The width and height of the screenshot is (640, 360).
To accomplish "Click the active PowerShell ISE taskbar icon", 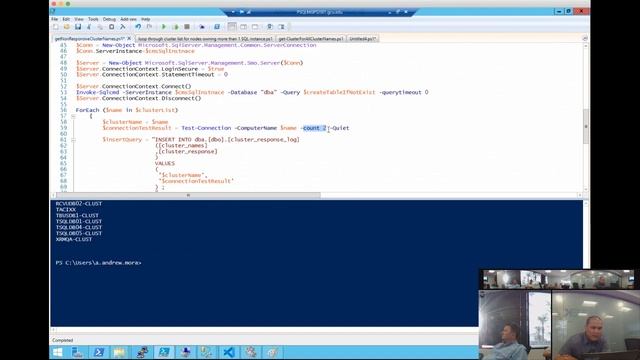I will (164, 352).
